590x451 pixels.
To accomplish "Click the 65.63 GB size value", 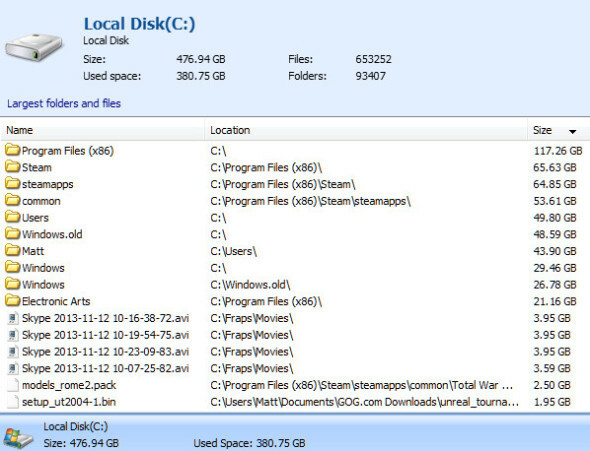I will (555, 167).
